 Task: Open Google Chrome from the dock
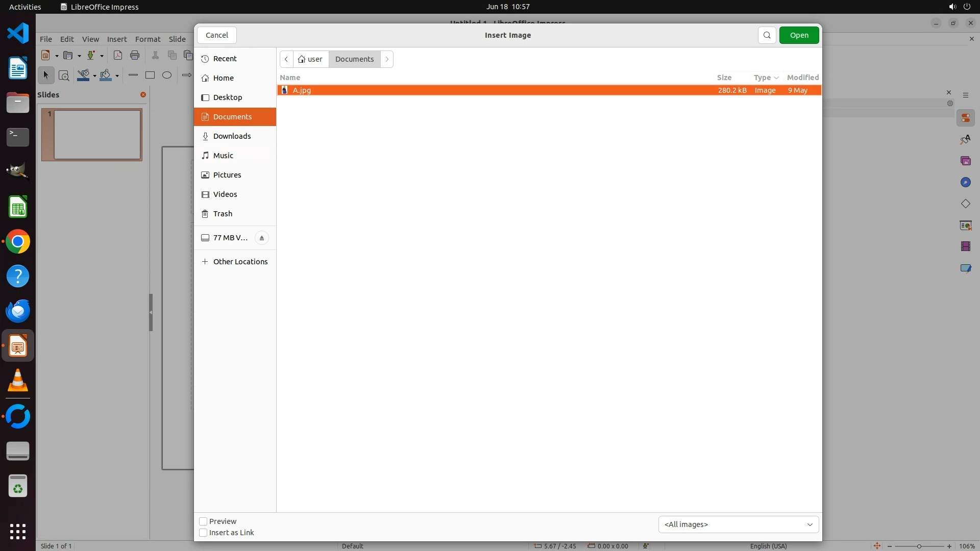click(x=18, y=242)
